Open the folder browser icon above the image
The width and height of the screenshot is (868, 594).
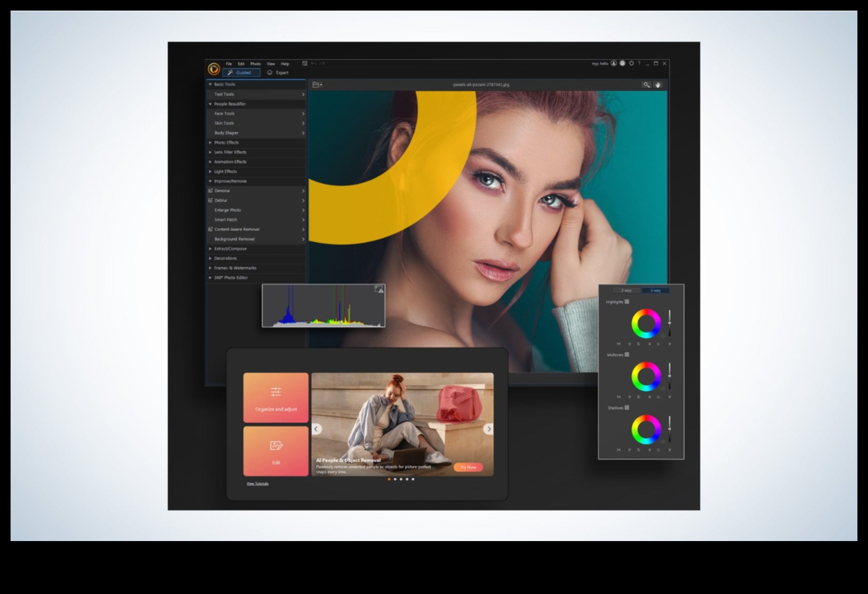pyautogui.click(x=317, y=84)
